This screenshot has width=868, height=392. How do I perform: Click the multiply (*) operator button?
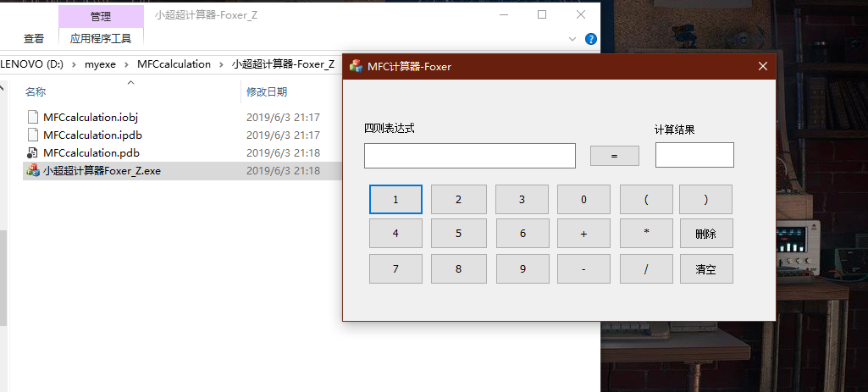click(x=646, y=233)
